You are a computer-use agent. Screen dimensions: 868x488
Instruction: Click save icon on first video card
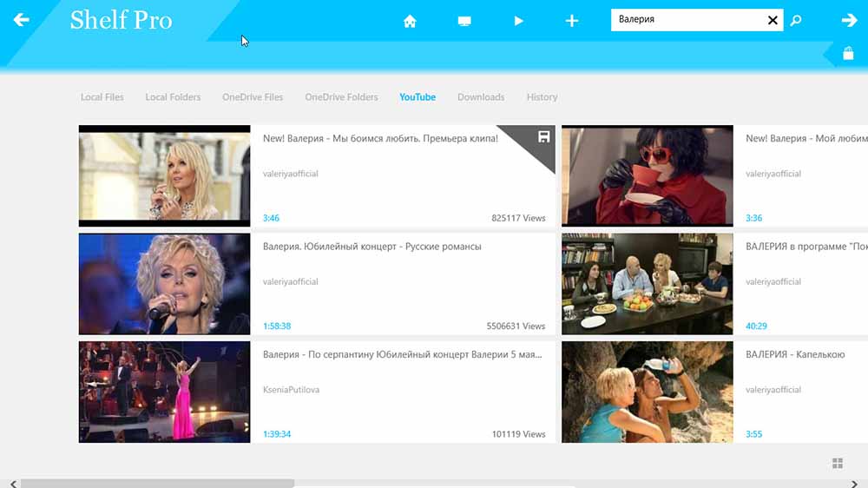click(x=543, y=137)
